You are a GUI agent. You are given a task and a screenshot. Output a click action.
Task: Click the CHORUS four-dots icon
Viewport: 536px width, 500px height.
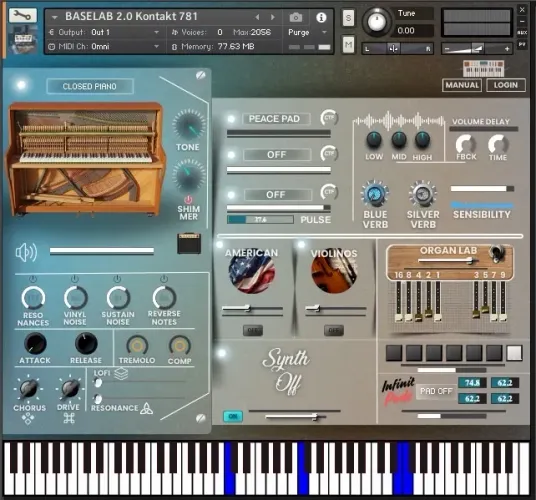[x=28, y=418]
